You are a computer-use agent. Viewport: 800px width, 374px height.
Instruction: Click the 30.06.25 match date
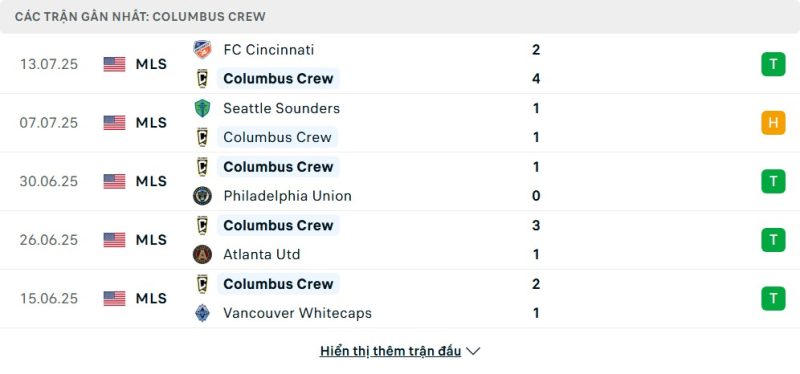[49, 181]
